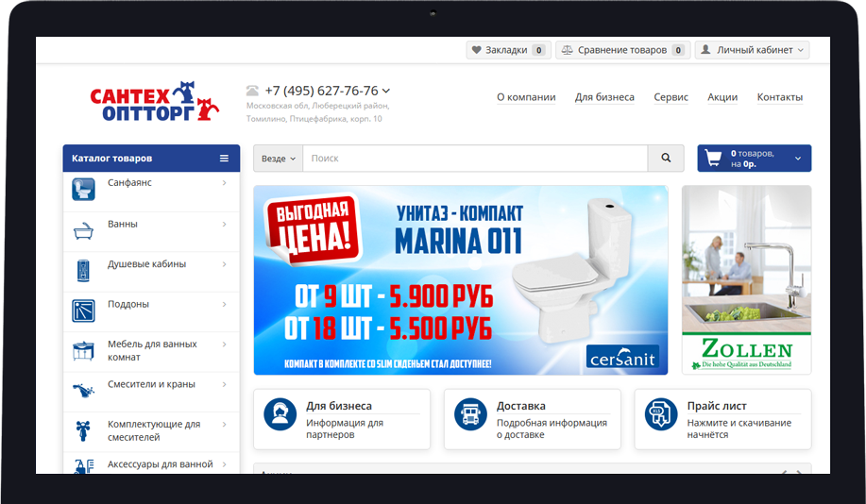Open Аксессуары для ванной category
The height and width of the screenshot is (504, 866).
click(x=161, y=464)
